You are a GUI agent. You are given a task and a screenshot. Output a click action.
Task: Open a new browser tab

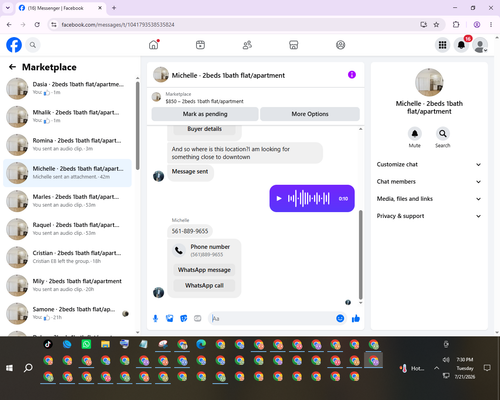pyautogui.click(x=114, y=8)
